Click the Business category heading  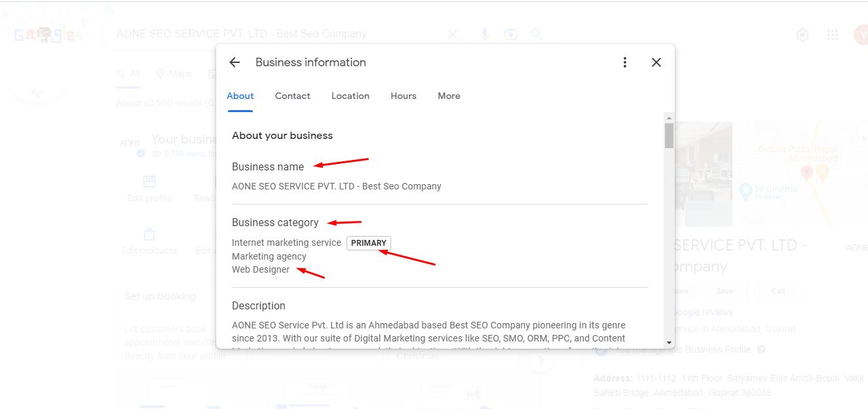[x=275, y=222]
